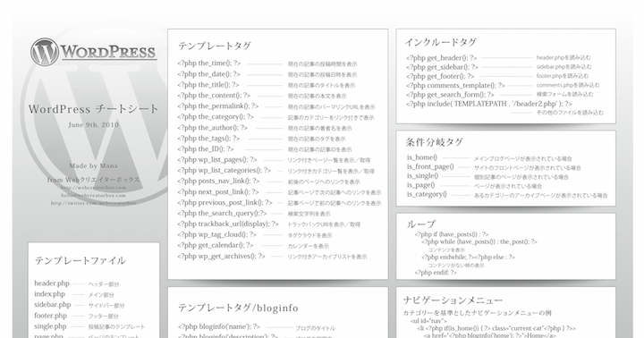644x338 pixels.
Task: Click the '<?php posts_nav_link(); ?>' code line
Action: (x=218, y=182)
